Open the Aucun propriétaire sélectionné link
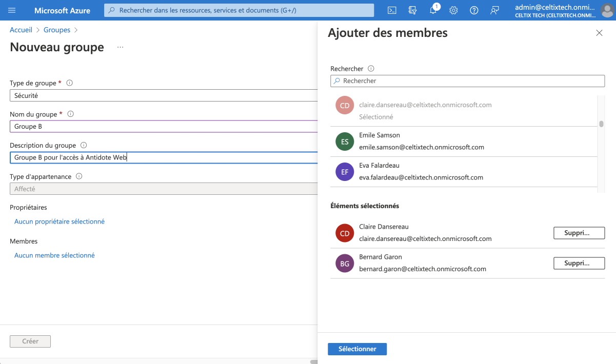The height and width of the screenshot is (364, 616). point(59,221)
